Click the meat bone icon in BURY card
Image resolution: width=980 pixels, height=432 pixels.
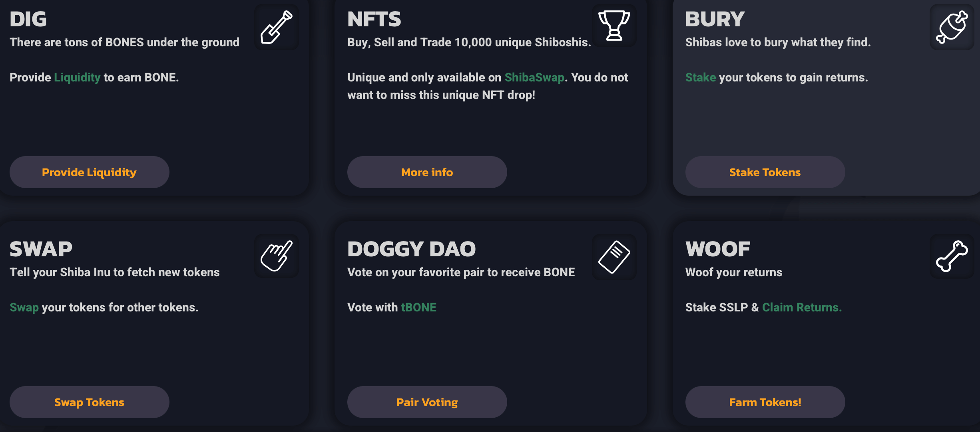point(952,27)
